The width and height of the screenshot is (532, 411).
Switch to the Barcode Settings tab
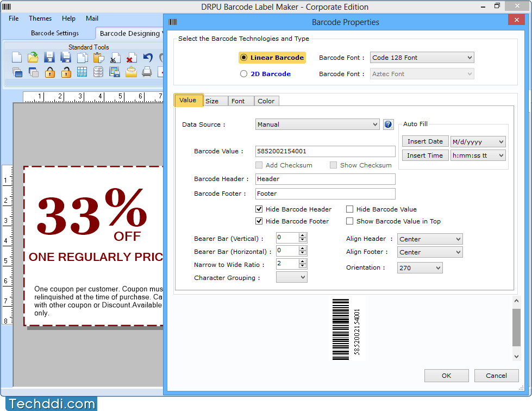(55, 33)
